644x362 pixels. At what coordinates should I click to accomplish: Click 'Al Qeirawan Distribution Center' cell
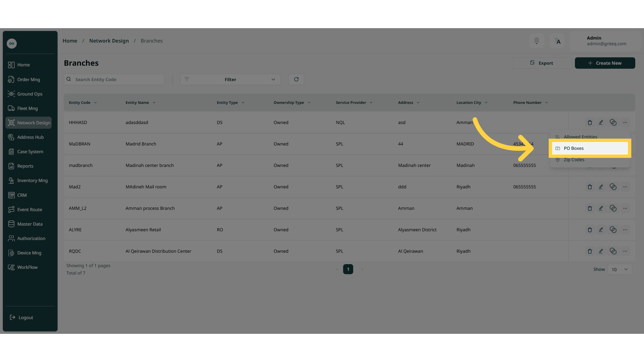tap(158, 251)
